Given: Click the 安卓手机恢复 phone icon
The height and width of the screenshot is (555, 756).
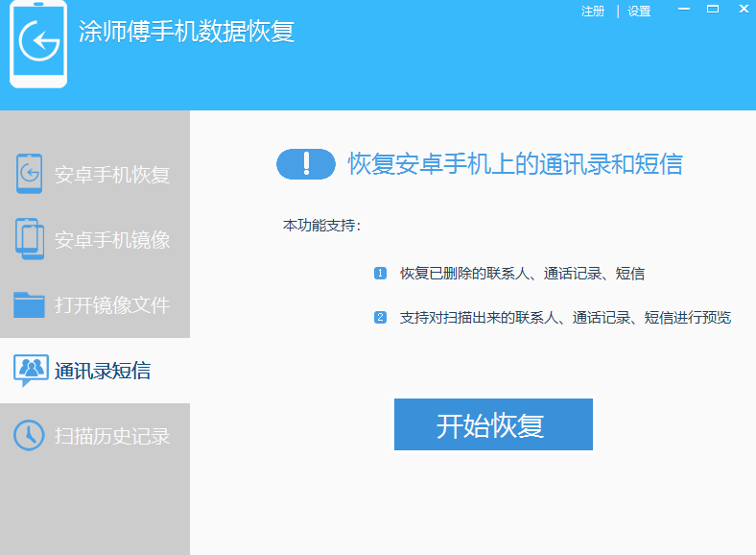Looking at the screenshot, I should (x=30, y=174).
